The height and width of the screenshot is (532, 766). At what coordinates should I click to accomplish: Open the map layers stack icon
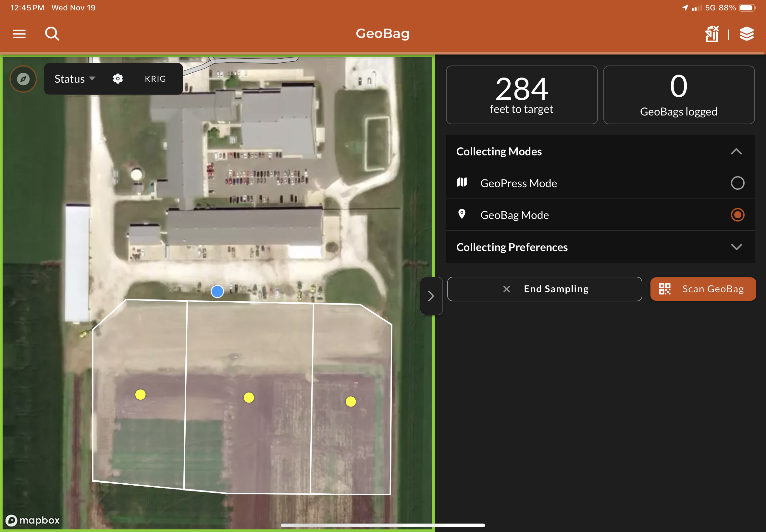[x=746, y=34]
